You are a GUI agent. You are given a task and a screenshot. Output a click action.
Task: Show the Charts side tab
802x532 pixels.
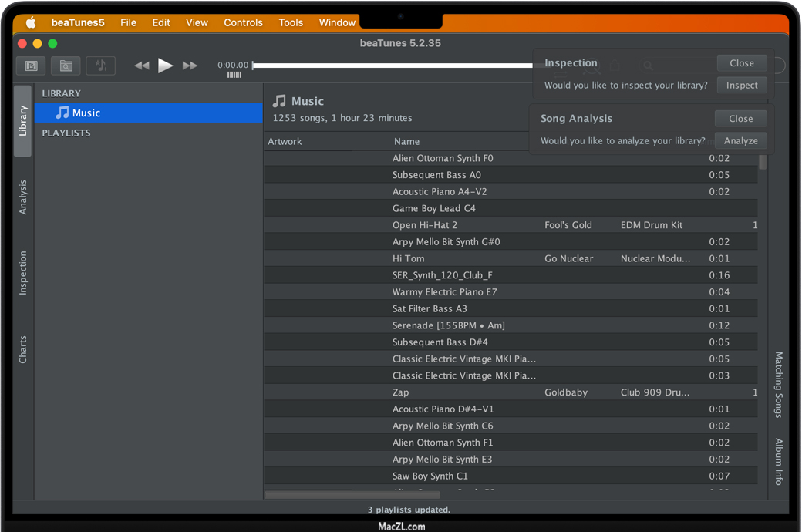23,349
